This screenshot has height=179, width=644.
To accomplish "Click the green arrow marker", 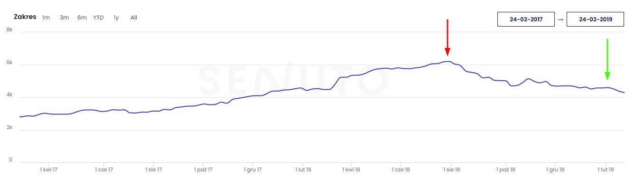I will [607, 59].
